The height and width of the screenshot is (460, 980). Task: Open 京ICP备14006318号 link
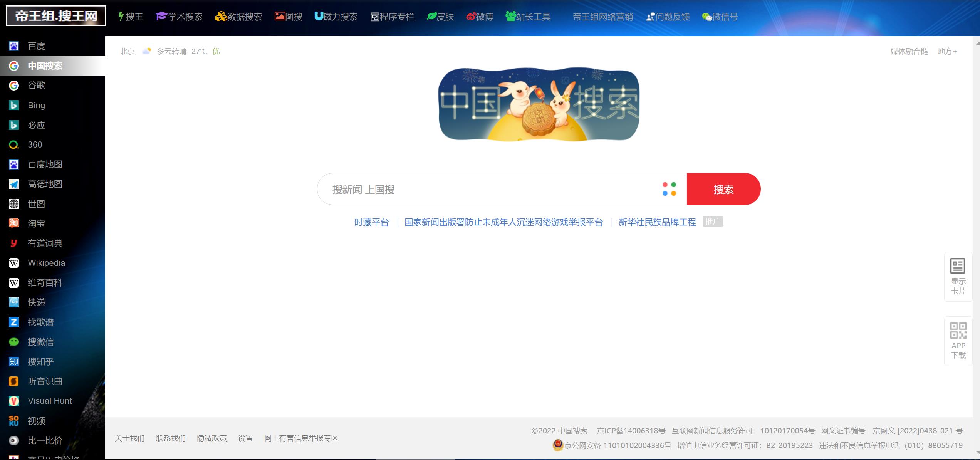631,431
